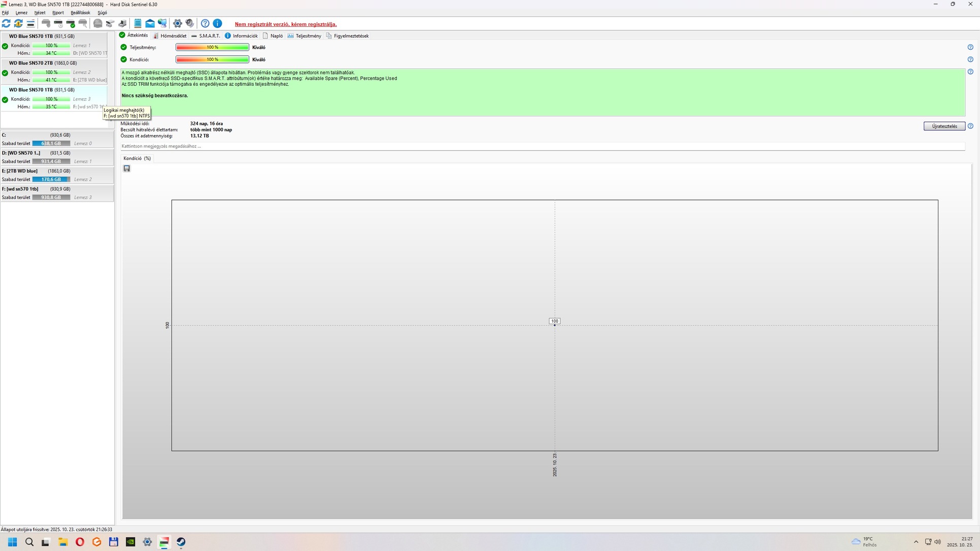Click the blue info about icon
This screenshot has width=980, height=551.
(217, 23)
